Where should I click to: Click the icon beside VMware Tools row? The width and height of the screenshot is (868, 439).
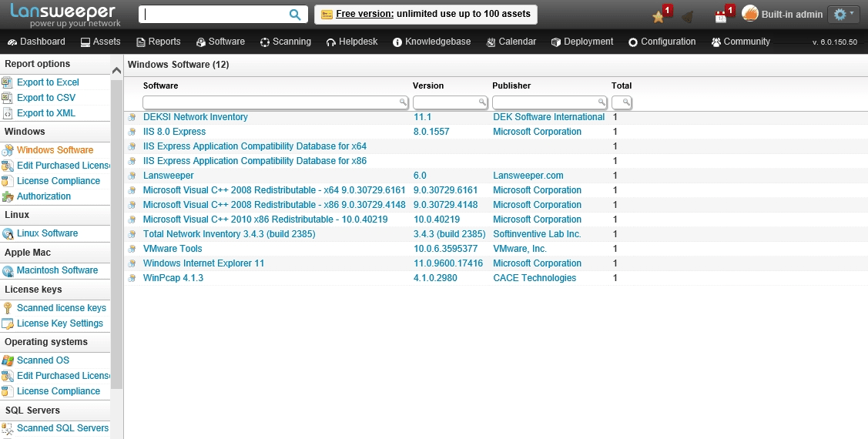pos(132,249)
